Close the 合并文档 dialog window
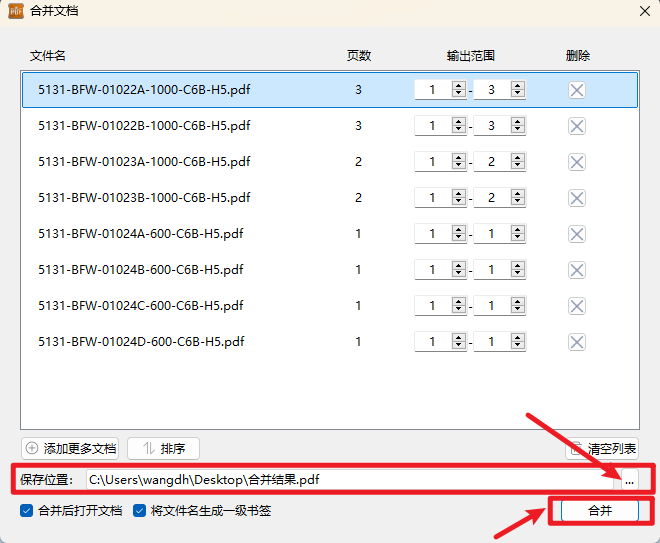The width and height of the screenshot is (660, 543). tap(642, 11)
